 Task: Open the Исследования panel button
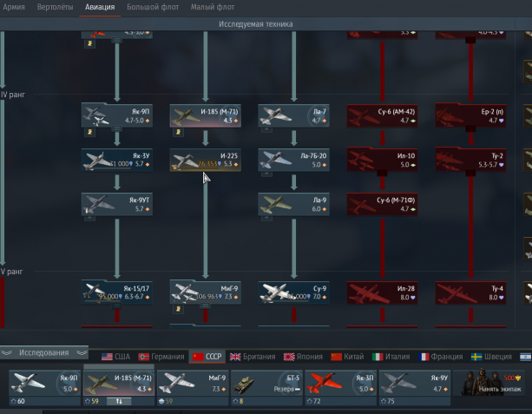pos(44,352)
